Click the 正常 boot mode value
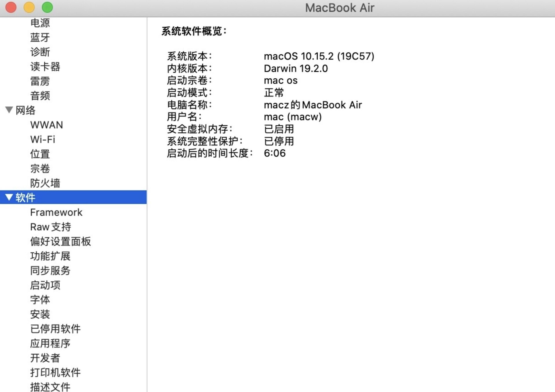555x392 pixels. [274, 93]
